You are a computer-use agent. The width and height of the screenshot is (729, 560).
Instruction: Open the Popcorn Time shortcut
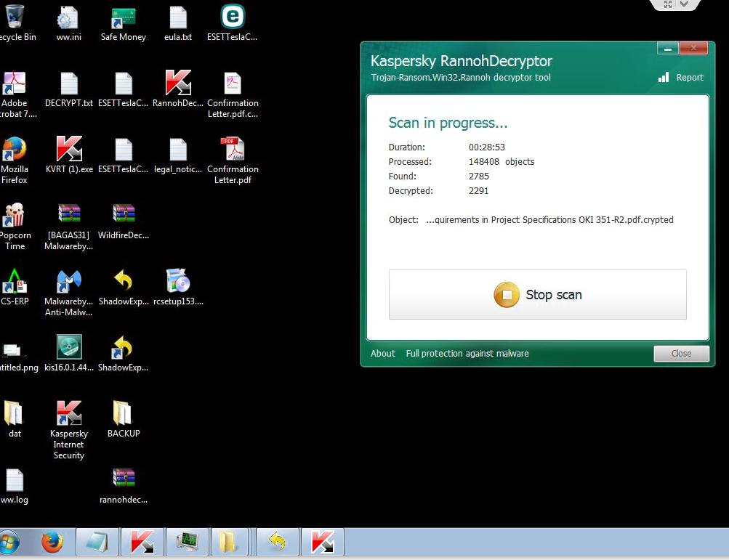15,227
